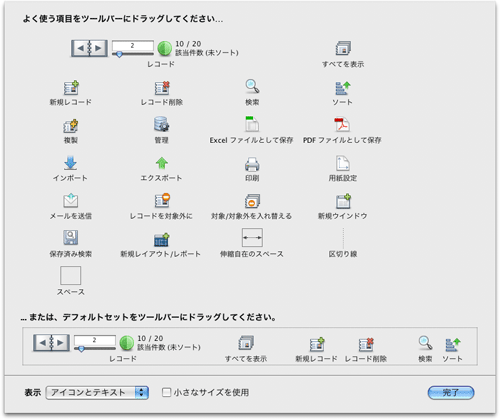Click the 対象/対象外を入れ替える icon
The image size is (500, 420).
tap(252, 201)
